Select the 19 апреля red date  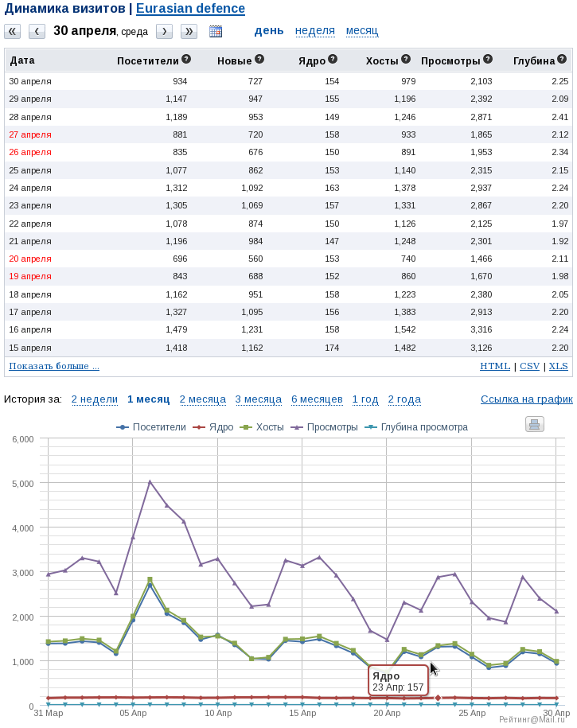coord(30,276)
